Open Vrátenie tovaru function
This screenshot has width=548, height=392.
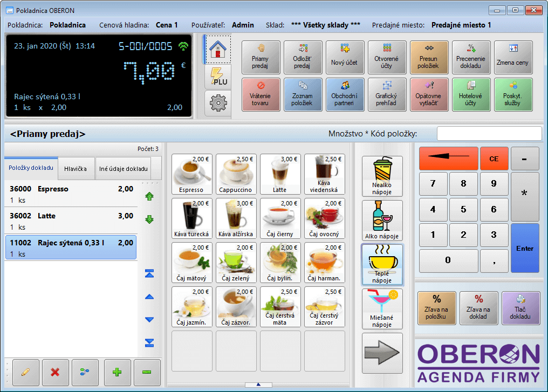tap(261, 95)
